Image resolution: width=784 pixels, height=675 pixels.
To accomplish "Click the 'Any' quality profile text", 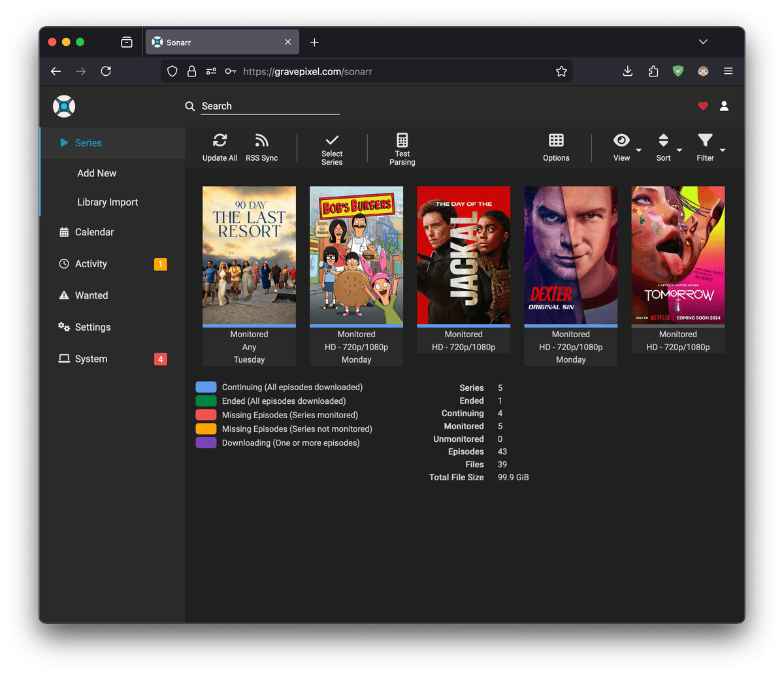I will pyautogui.click(x=249, y=347).
